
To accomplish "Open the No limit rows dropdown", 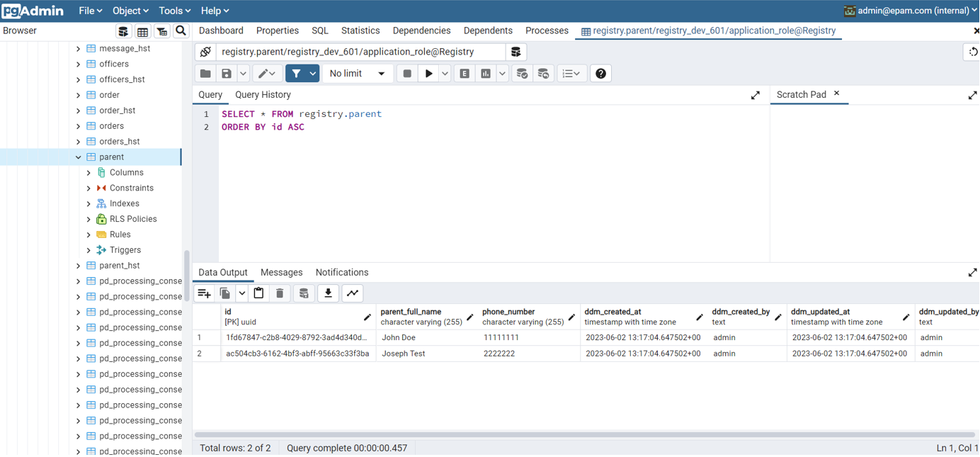I will pos(358,74).
